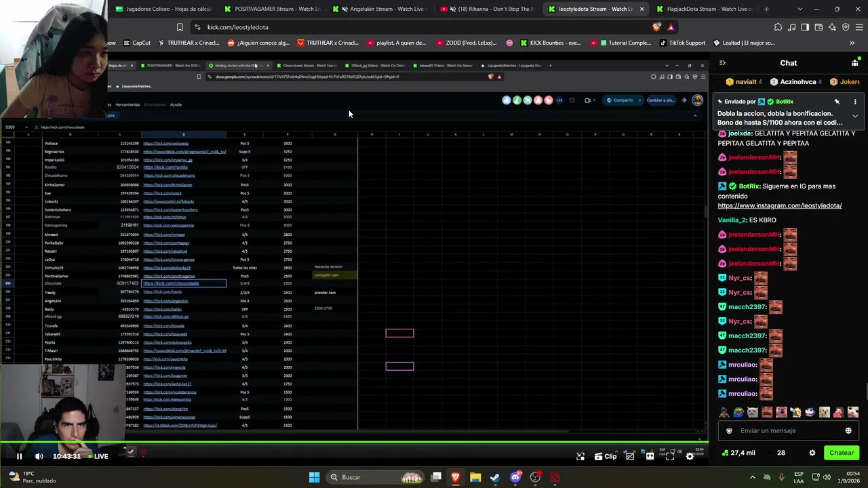Open File Explorer from taskbar
The width and height of the screenshot is (868, 488).
pos(475,477)
